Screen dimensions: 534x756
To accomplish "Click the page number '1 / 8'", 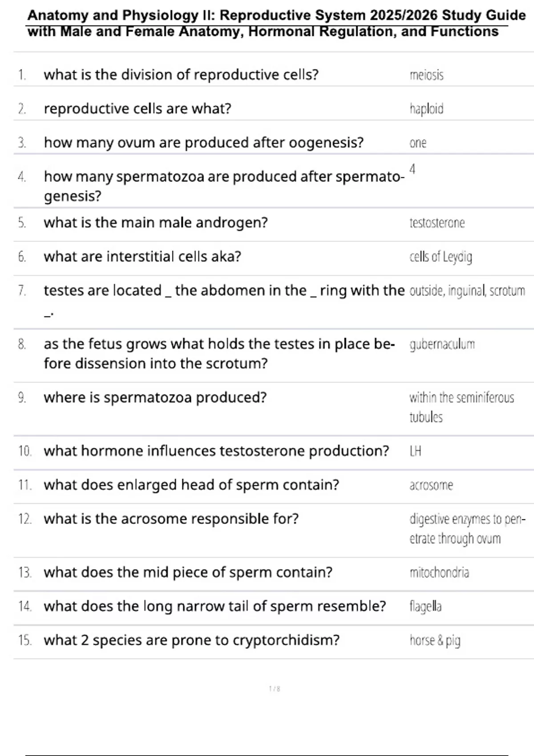I will (275, 689).
